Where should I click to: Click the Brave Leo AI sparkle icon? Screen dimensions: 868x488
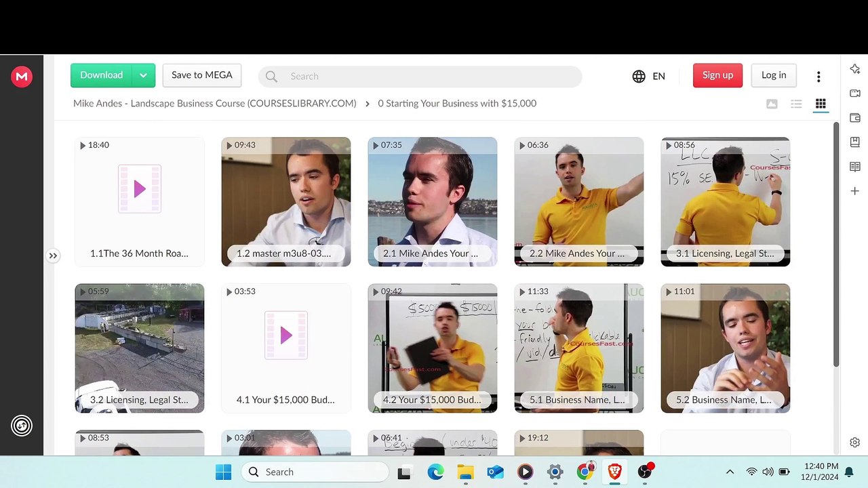(854, 69)
